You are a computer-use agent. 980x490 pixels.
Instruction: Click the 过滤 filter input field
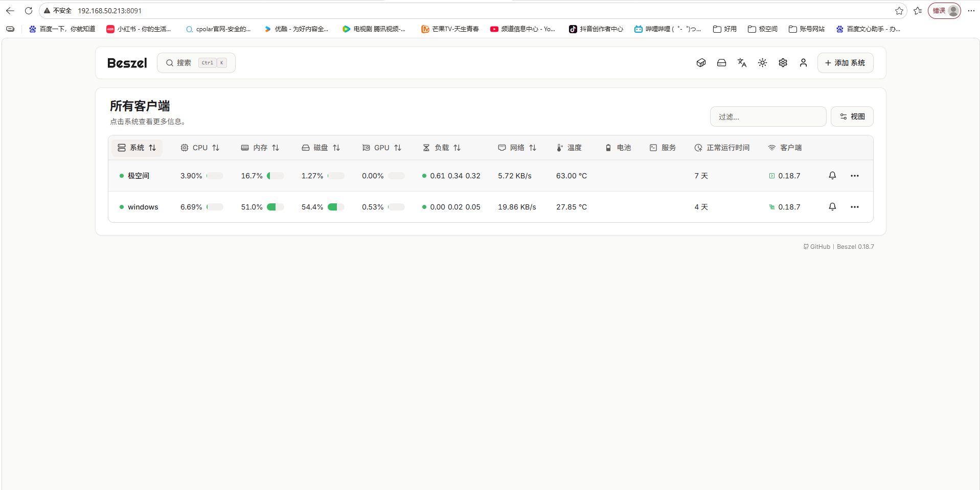[768, 116]
